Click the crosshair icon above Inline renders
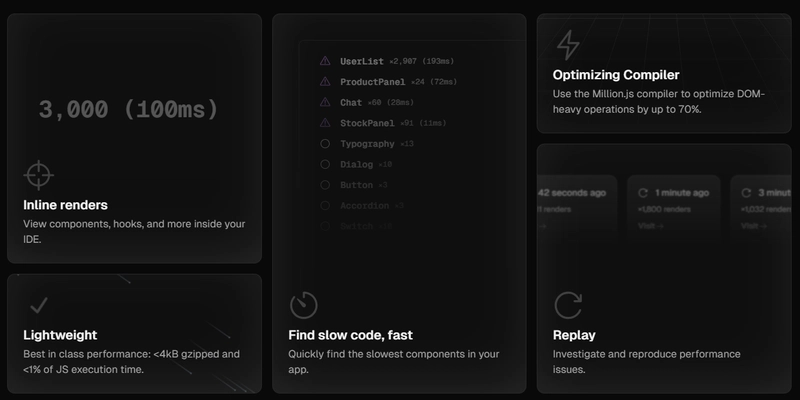 pos(39,176)
